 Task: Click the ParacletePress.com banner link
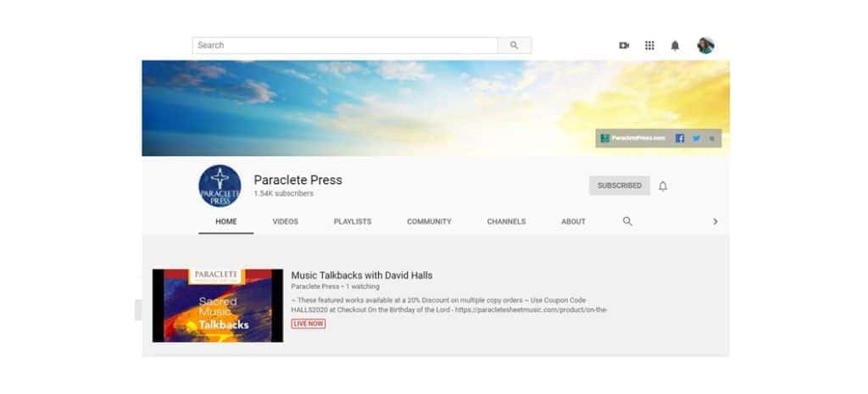(x=633, y=138)
